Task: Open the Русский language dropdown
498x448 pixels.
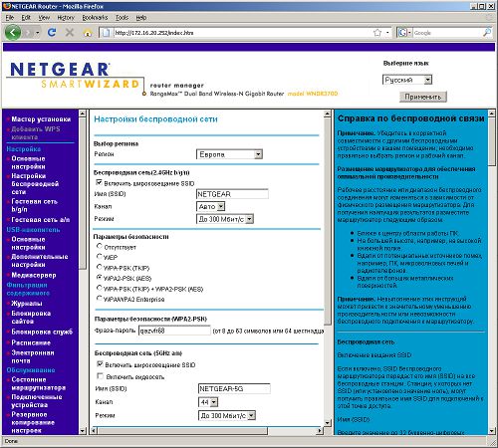Action: tap(407, 80)
